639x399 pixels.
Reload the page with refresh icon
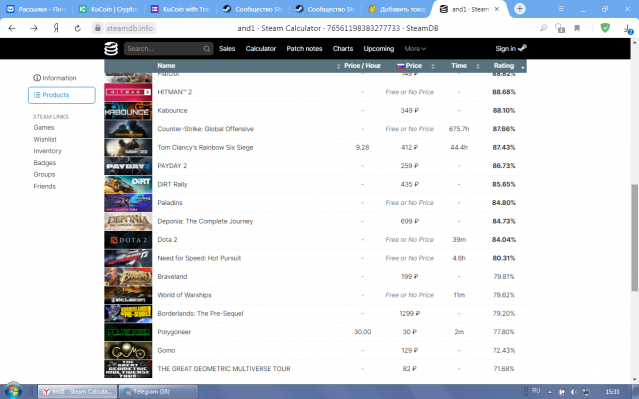point(77,28)
